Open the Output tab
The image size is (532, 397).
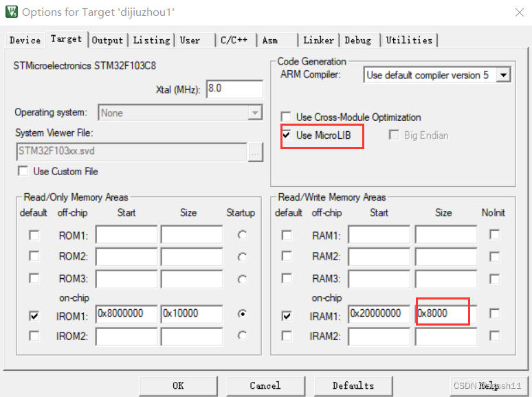107,41
